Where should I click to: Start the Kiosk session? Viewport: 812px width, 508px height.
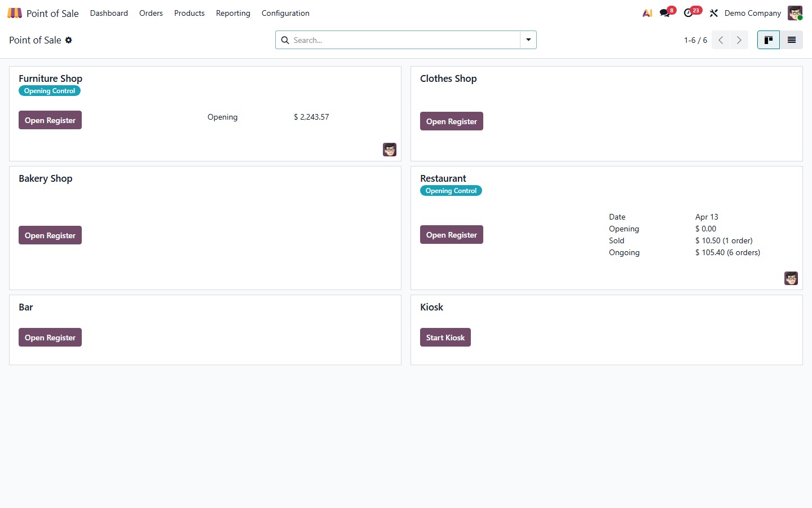(x=445, y=337)
